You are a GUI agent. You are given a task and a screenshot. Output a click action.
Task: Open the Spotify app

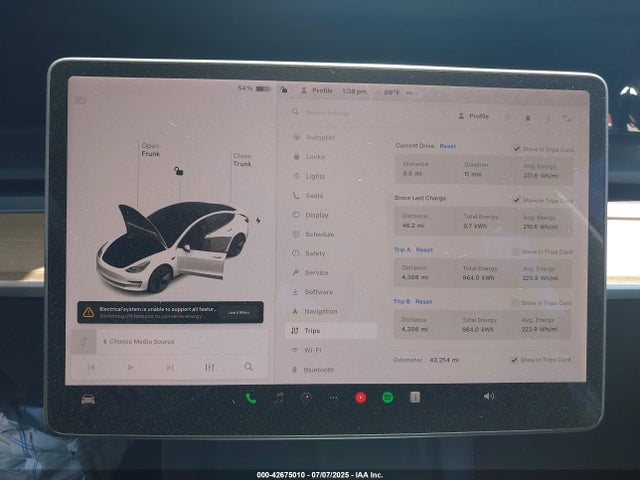tap(388, 397)
